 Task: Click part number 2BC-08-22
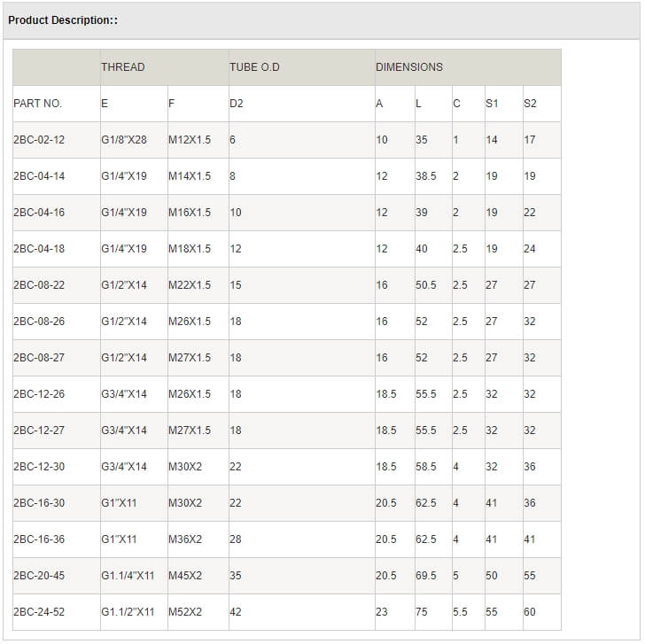click(39, 285)
